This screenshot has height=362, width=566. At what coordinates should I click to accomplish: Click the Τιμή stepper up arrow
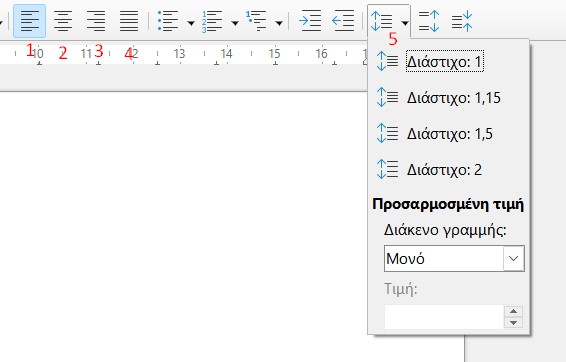[x=513, y=311]
